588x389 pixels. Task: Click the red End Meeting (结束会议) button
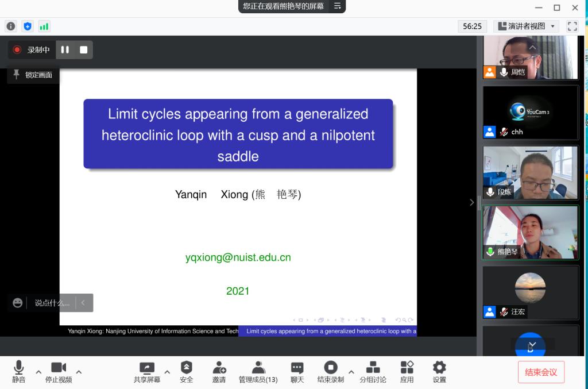tap(540, 372)
